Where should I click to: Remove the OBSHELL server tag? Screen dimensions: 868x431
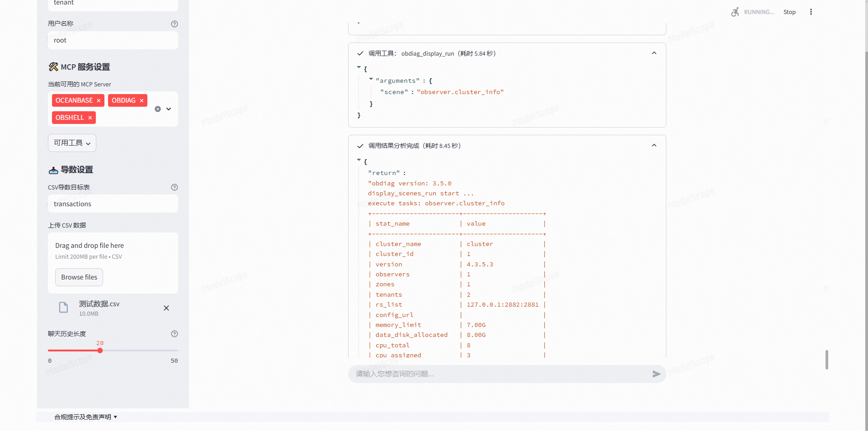click(x=90, y=118)
